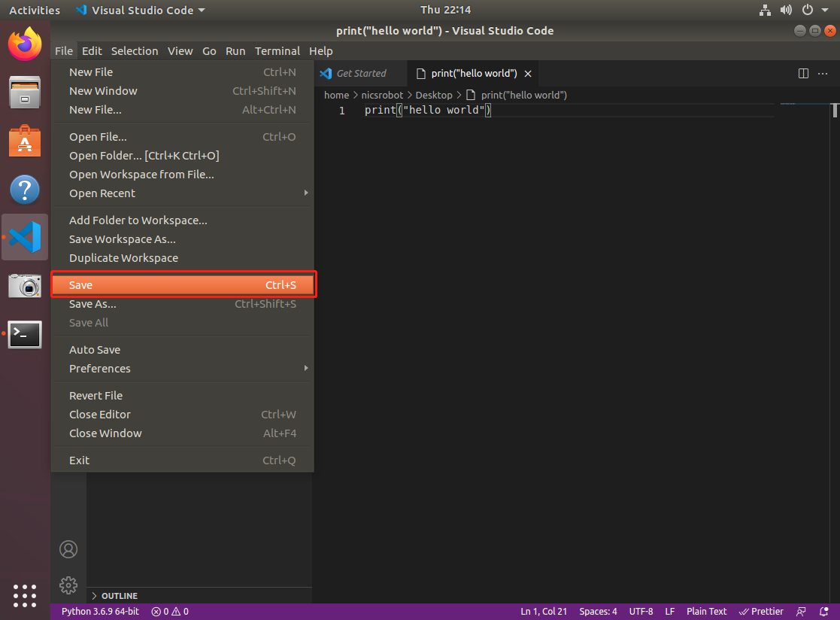Click the Desktop breadcrumb segment
The width and height of the screenshot is (840, 620).
click(x=434, y=95)
